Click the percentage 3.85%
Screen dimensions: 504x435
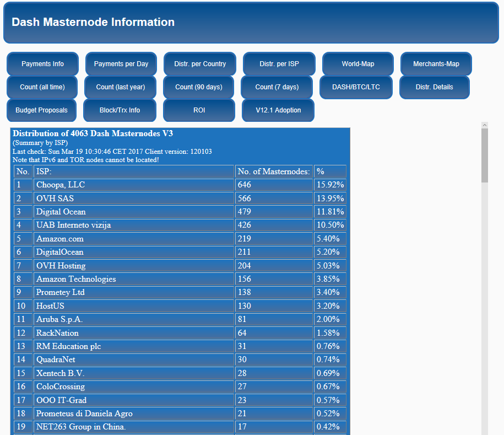tap(330, 279)
